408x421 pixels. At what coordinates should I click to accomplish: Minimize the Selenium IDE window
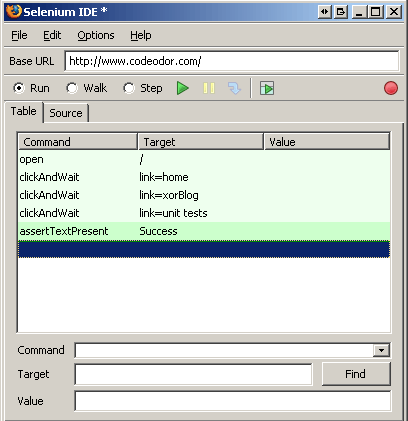point(359,12)
